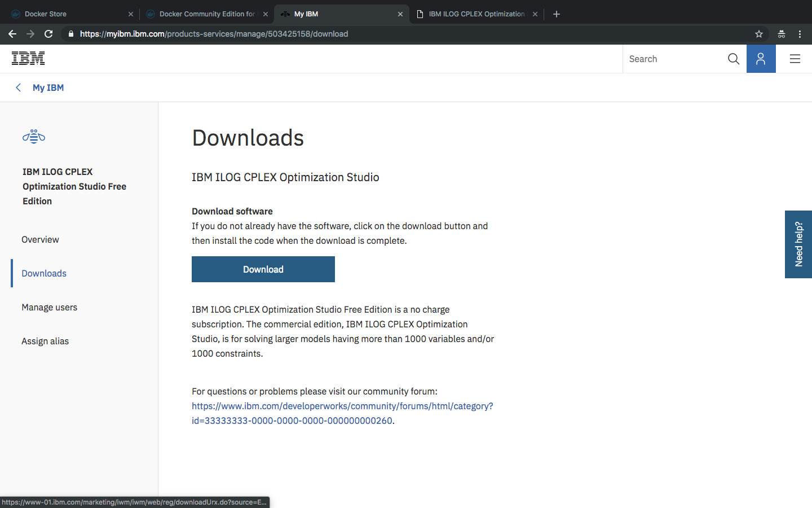Close the Docker Community Edition tab
The image size is (812, 508).
[x=266, y=14]
